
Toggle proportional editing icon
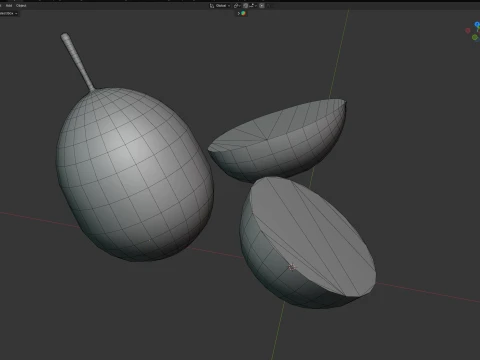pyautogui.click(x=262, y=6)
